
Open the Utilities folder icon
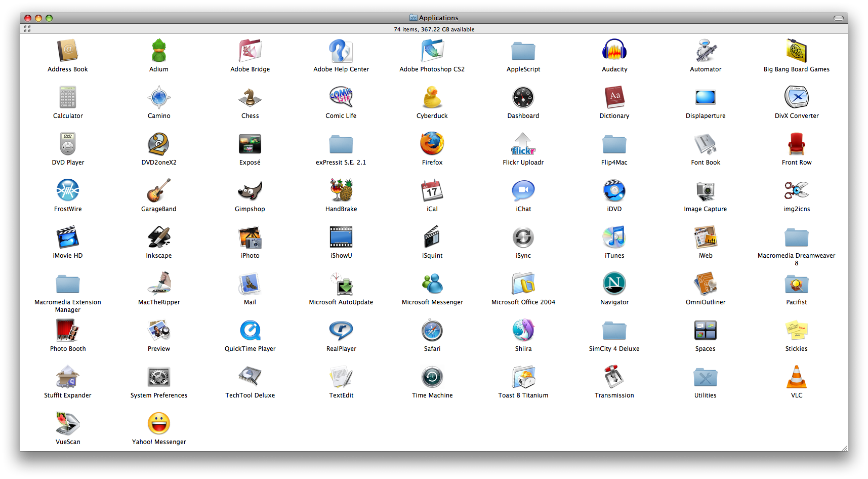tap(706, 377)
